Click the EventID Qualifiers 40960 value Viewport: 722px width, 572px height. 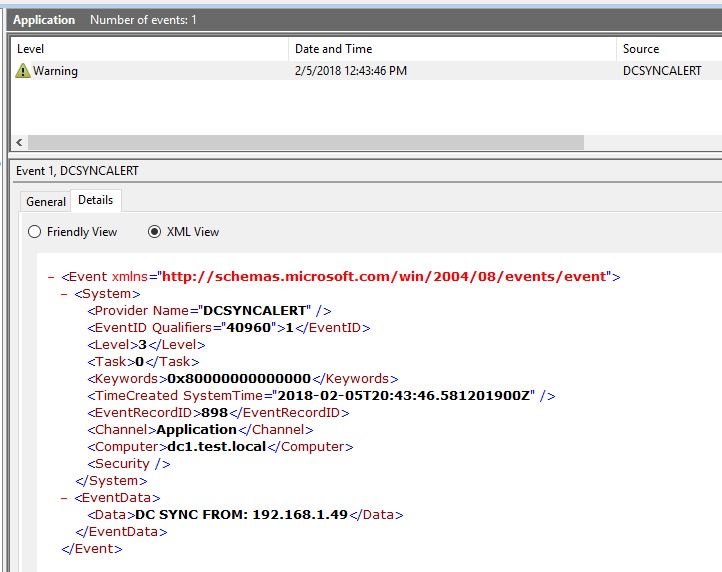[x=249, y=327]
